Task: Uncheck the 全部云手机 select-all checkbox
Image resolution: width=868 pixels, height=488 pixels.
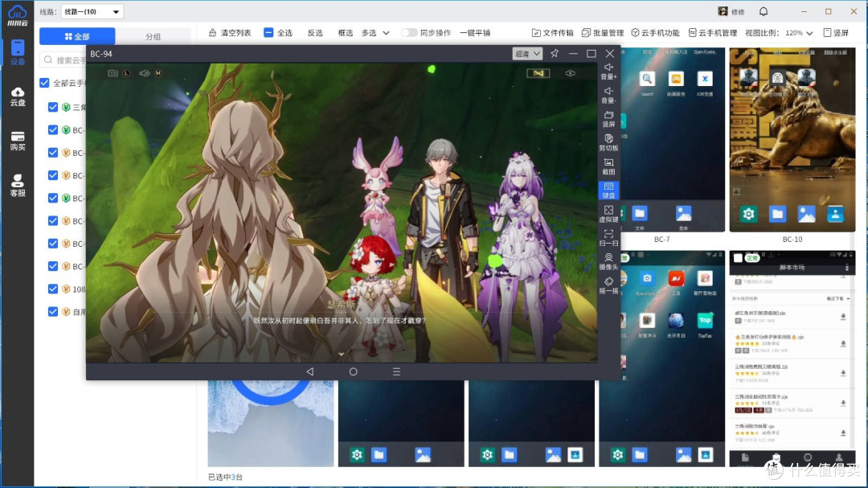Action: (44, 83)
